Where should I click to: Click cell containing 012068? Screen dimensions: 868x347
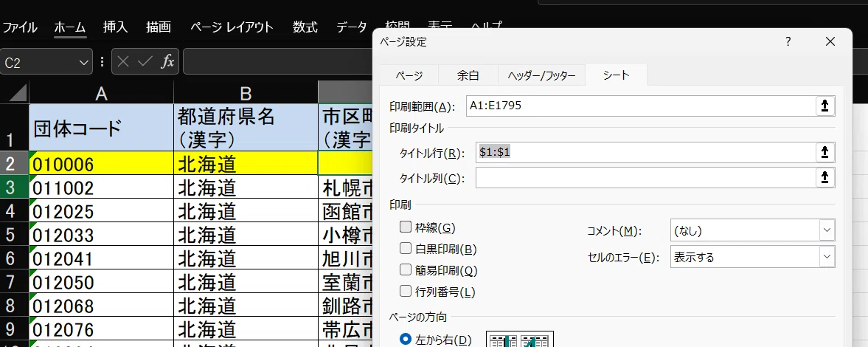click(101, 306)
